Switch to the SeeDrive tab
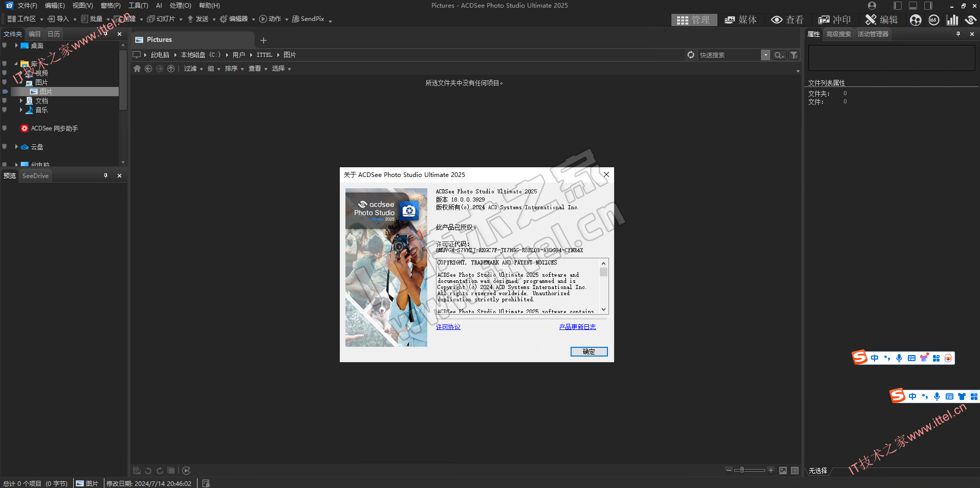 click(35, 175)
